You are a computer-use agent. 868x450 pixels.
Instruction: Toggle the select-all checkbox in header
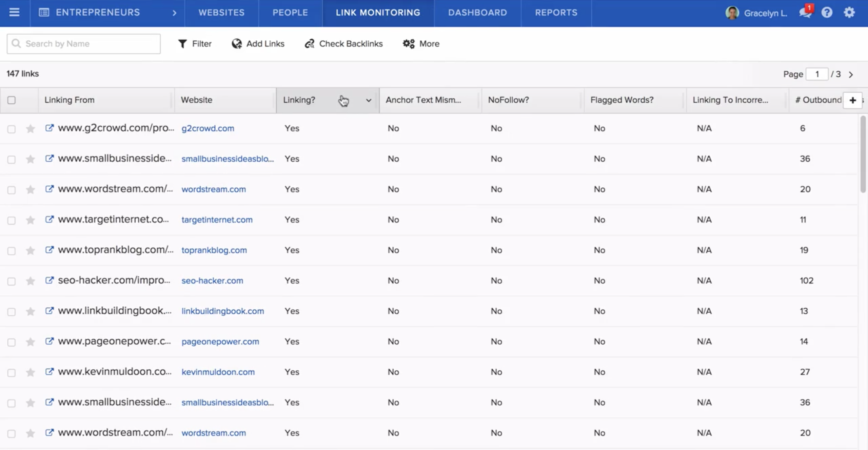12,100
